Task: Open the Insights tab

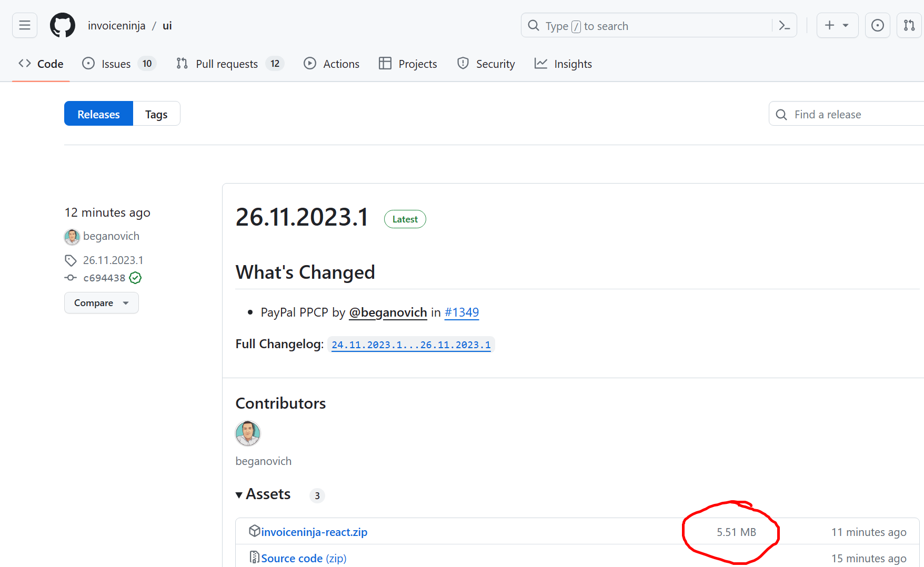Action: [x=563, y=64]
